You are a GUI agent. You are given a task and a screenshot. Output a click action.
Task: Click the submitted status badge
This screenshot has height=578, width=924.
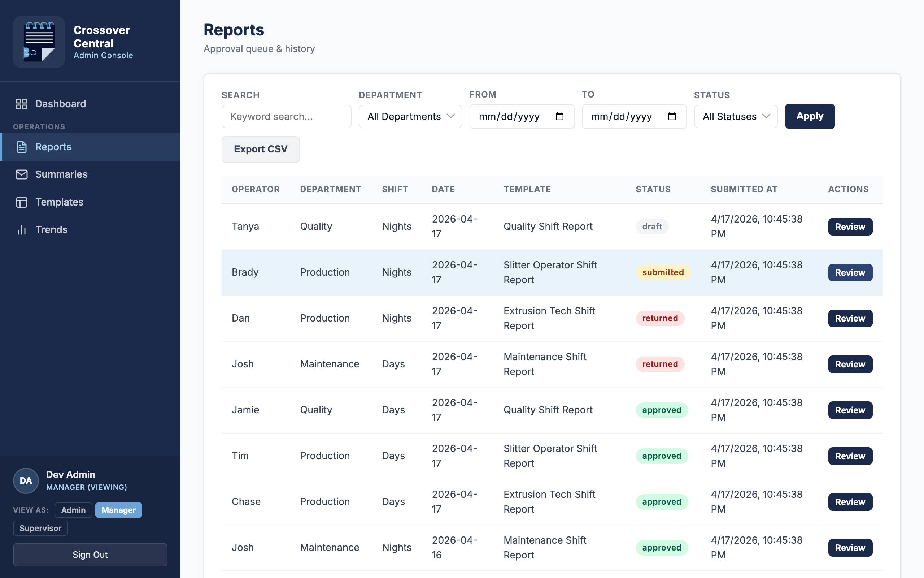tap(663, 272)
